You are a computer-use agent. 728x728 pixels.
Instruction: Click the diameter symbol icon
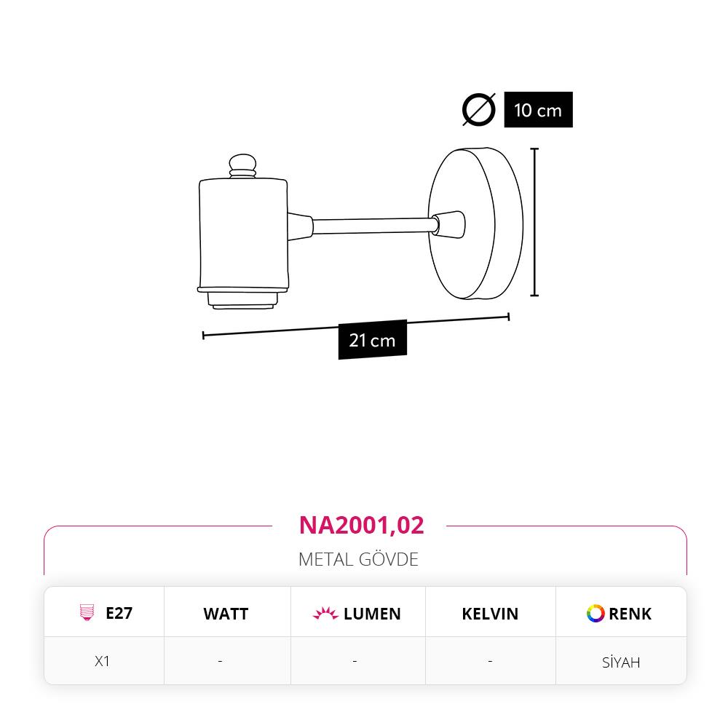(x=479, y=110)
